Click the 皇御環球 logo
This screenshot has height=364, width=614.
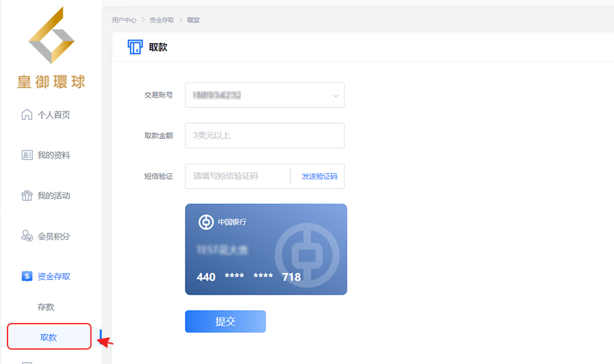coord(51,48)
